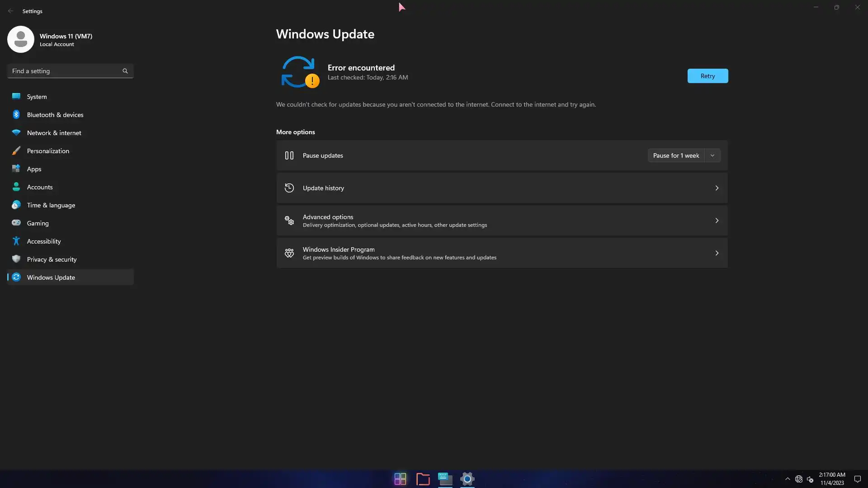Open Advanced options chevron
The image size is (868, 488).
click(717, 221)
